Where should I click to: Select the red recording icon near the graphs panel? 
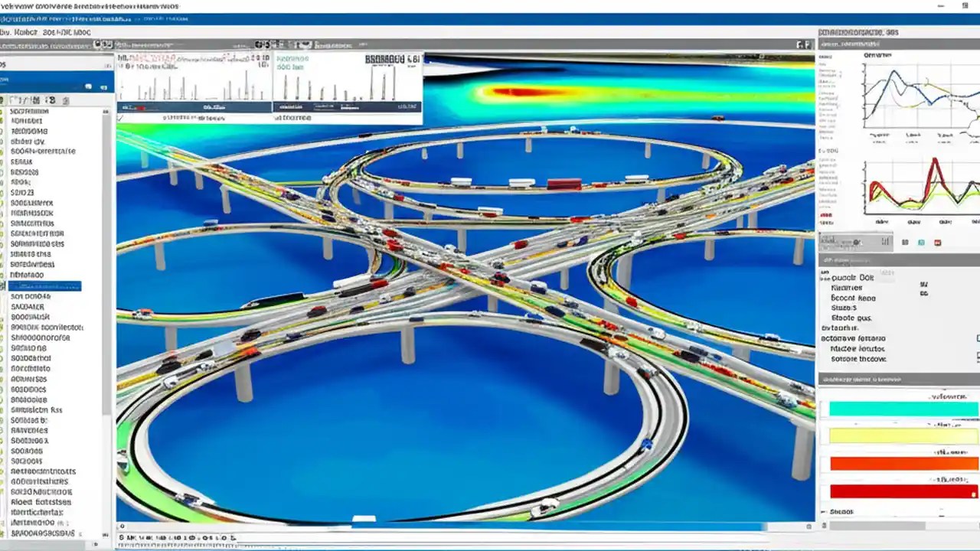938,242
